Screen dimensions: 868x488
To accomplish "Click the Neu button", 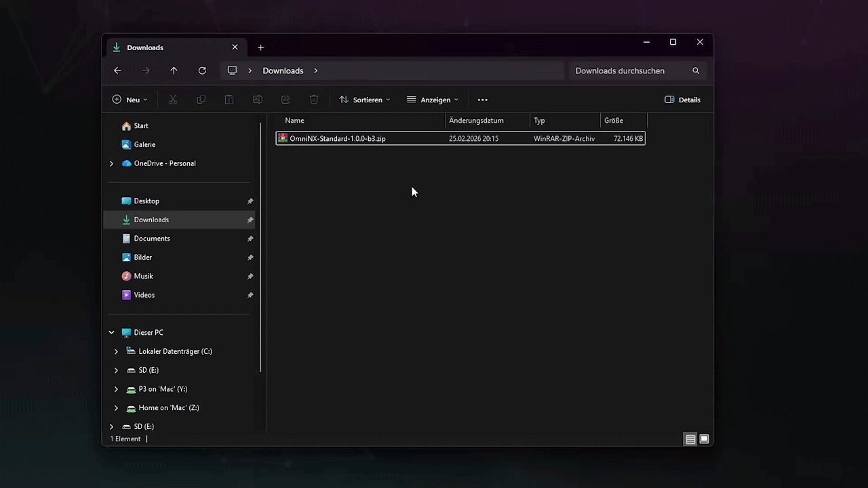I will (129, 100).
